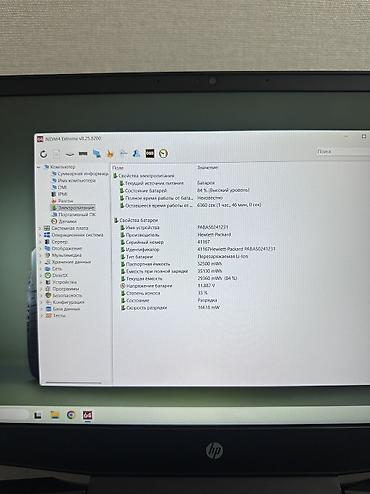Collapse the Компьютер tree node

click(39, 167)
